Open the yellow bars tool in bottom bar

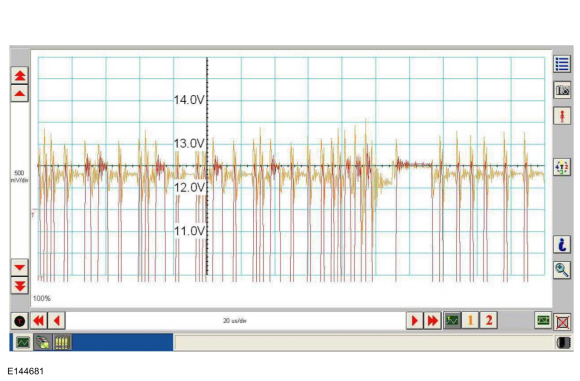[62, 343]
